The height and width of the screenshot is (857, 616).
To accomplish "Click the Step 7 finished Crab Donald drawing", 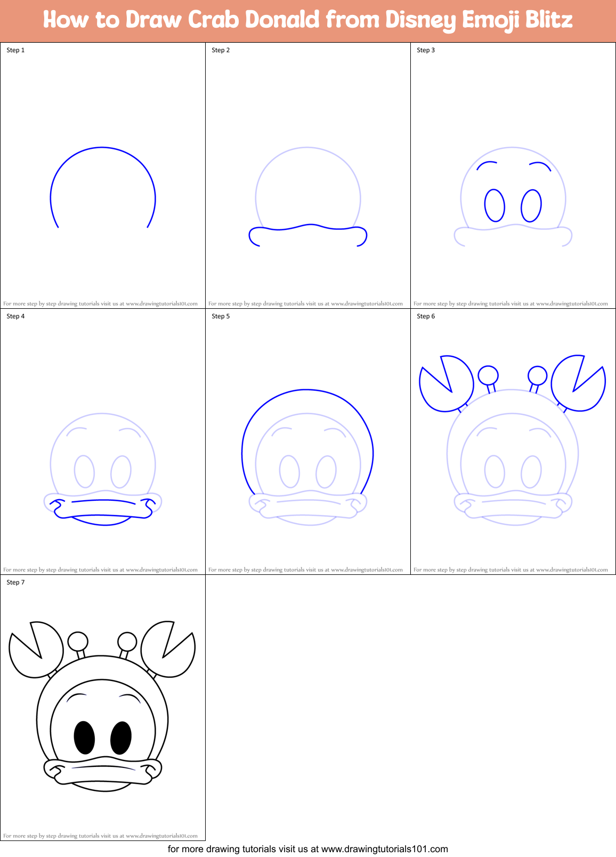I will (102, 706).
